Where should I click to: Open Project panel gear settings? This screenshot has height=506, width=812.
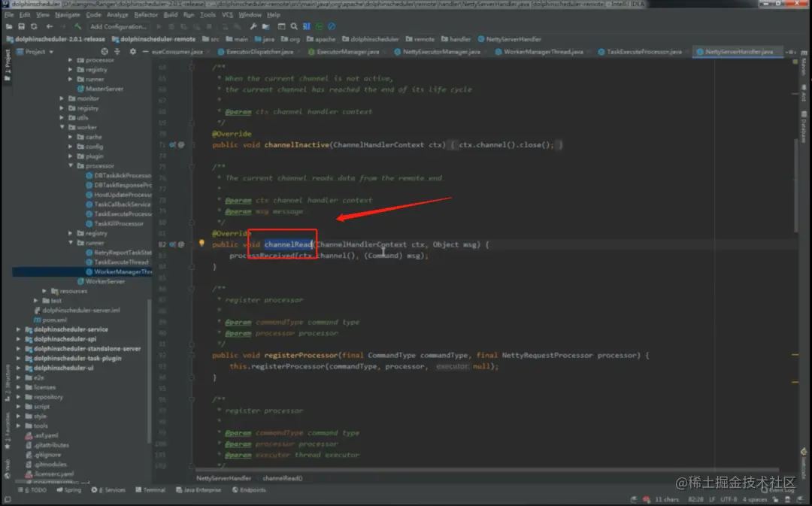click(x=133, y=52)
